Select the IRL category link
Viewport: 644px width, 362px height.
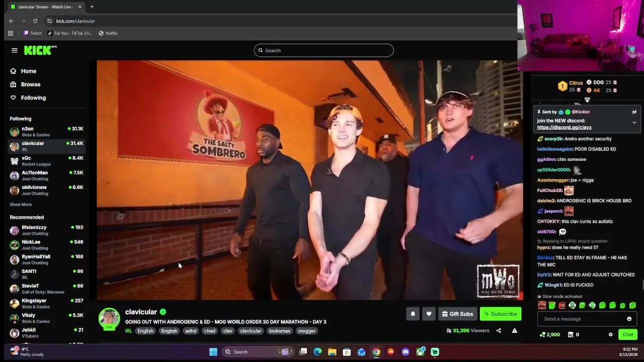coord(128,331)
